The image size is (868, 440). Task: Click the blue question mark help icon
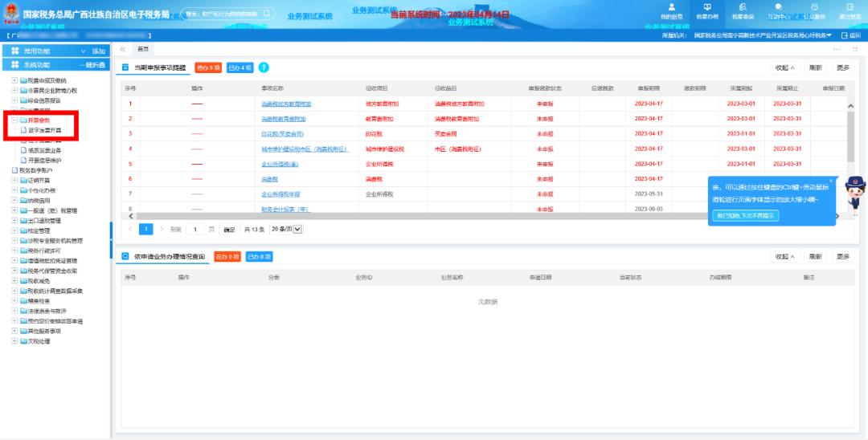pyautogui.click(x=264, y=67)
